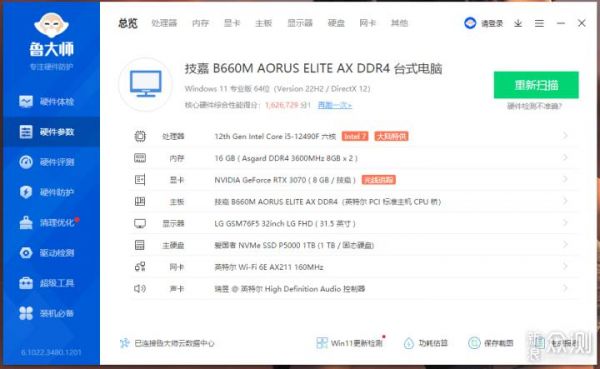The width and height of the screenshot is (600, 369).
Task: Select 硬件参数 sidebar item
Action: coord(51,132)
